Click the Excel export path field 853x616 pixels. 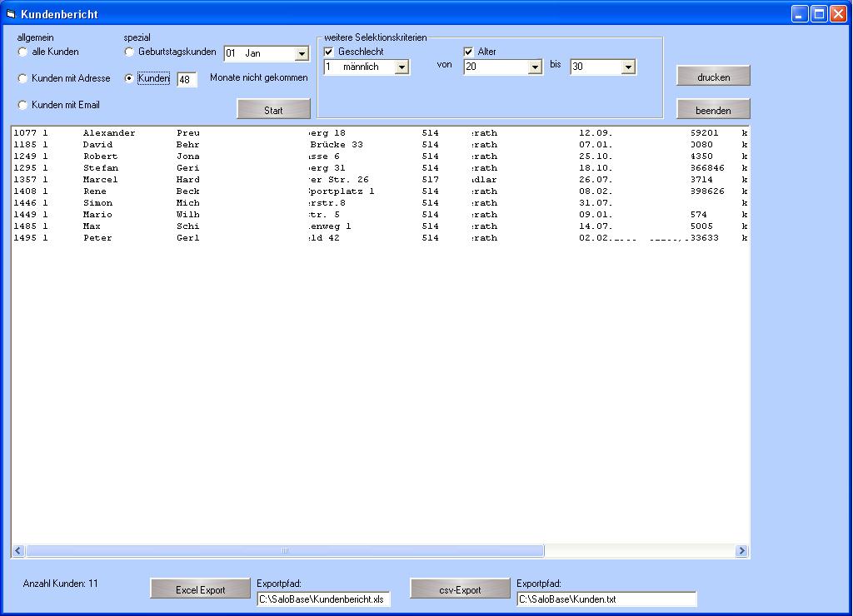pos(323,599)
